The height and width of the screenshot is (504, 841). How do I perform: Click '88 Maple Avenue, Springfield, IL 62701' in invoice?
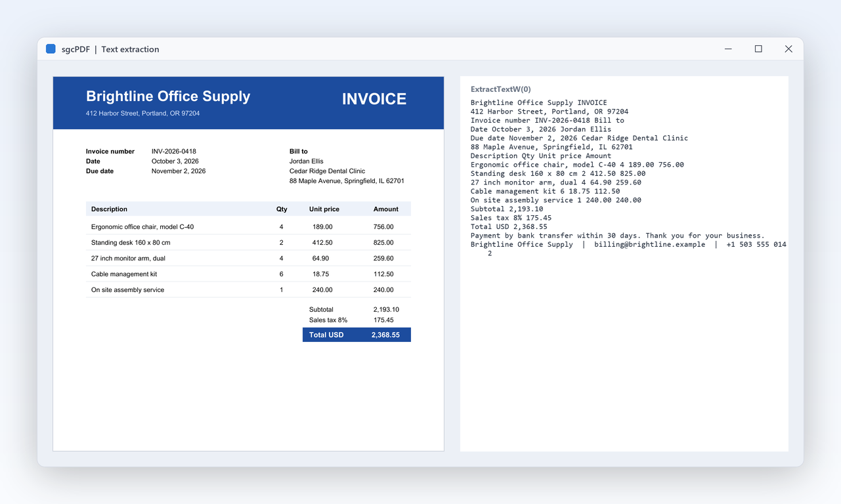[347, 181]
